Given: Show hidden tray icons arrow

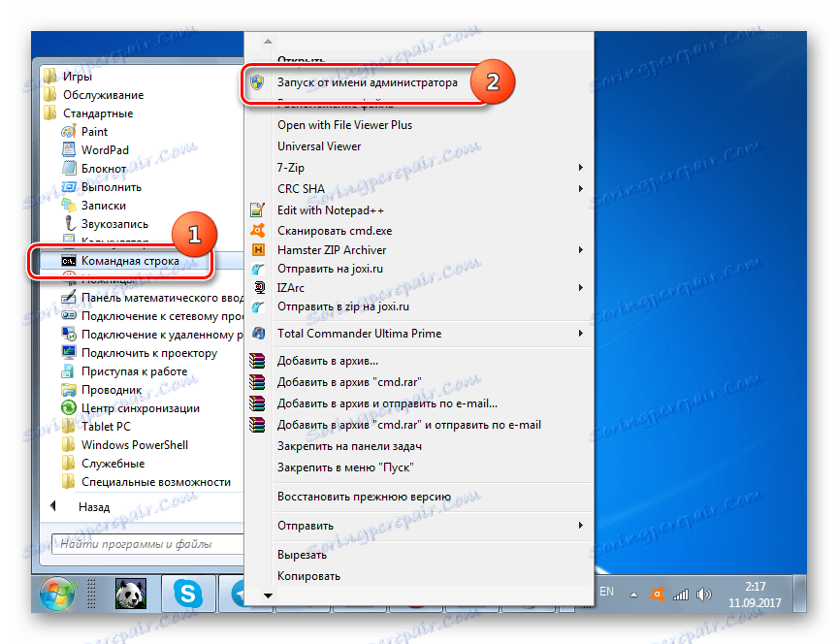Looking at the screenshot, I should 633,595.
